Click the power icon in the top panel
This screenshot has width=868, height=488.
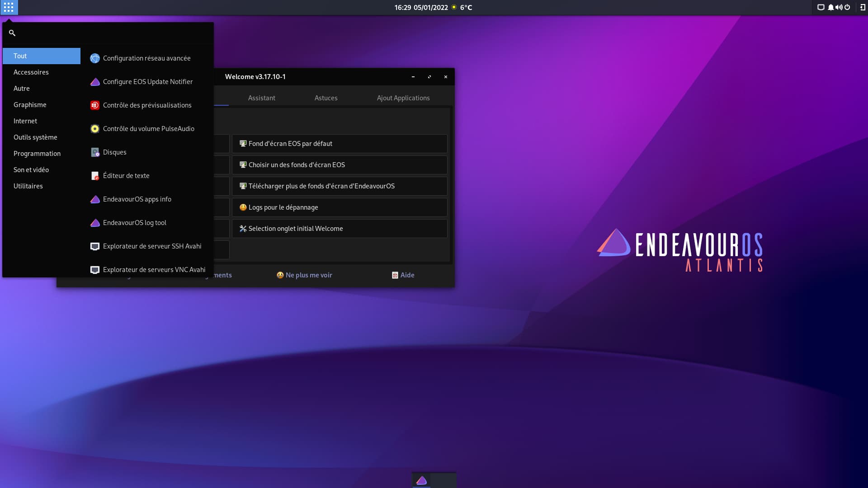coord(847,7)
